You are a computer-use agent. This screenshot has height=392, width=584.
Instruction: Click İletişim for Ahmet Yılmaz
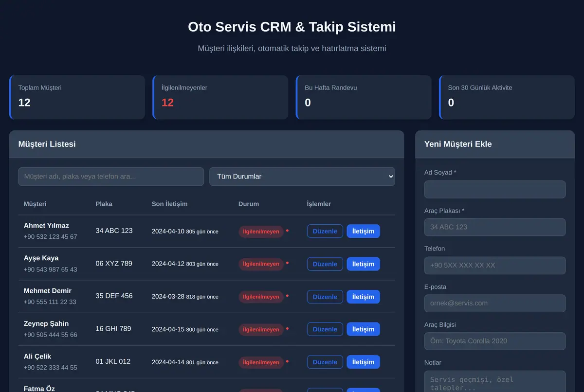click(363, 231)
